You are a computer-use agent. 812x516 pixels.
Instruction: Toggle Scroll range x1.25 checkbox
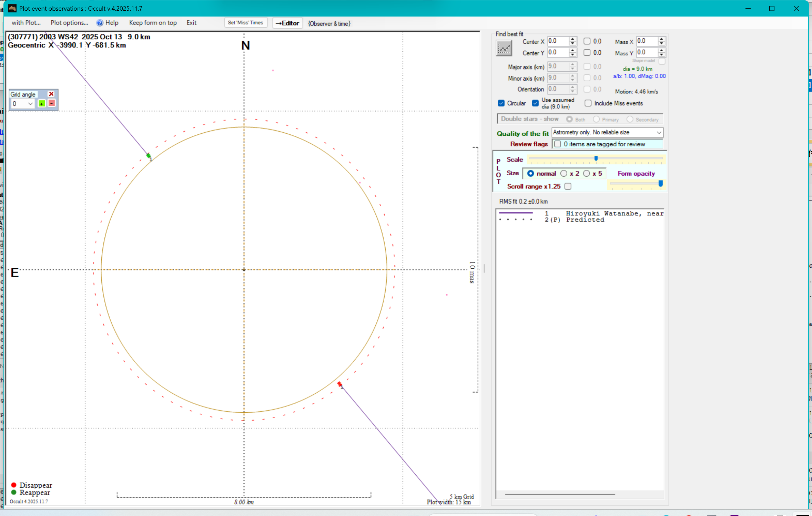coord(568,186)
